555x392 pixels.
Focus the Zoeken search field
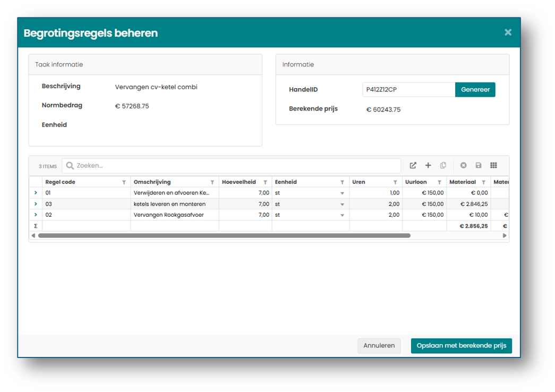point(232,166)
